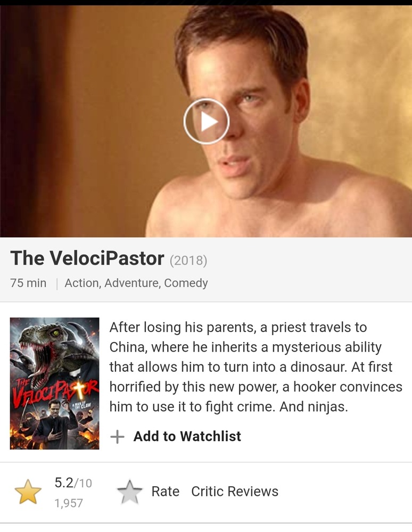The width and height of the screenshot is (412, 532).
Task: Click the plus icon beside Add to Watchlist
Action: (117, 437)
